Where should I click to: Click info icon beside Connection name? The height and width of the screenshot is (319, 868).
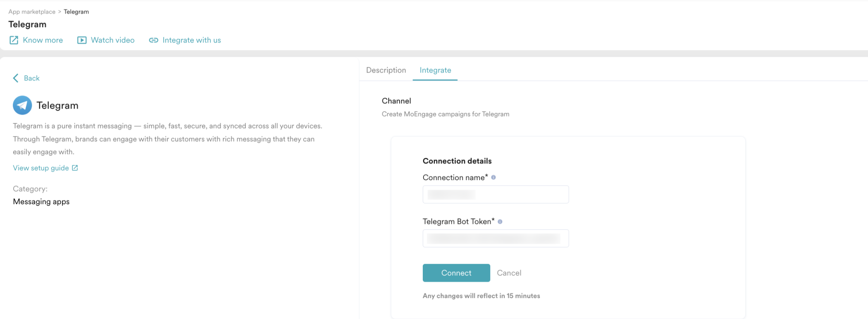click(x=493, y=177)
